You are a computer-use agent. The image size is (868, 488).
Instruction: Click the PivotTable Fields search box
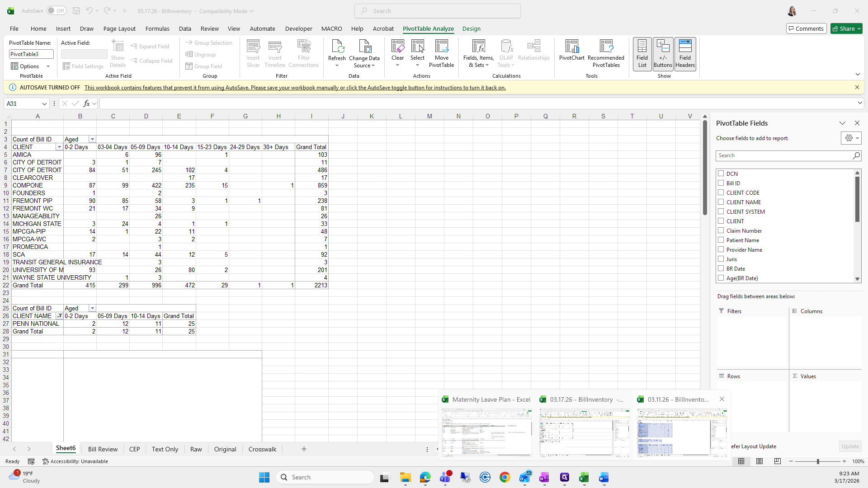784,155
